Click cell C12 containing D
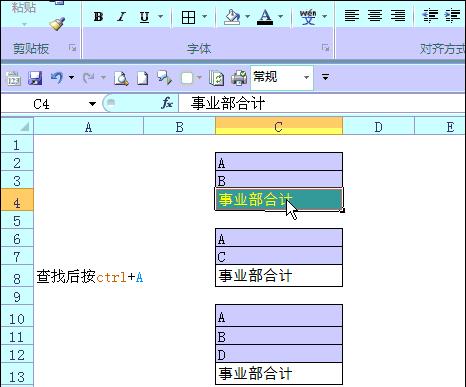 (x=279, y=354)
